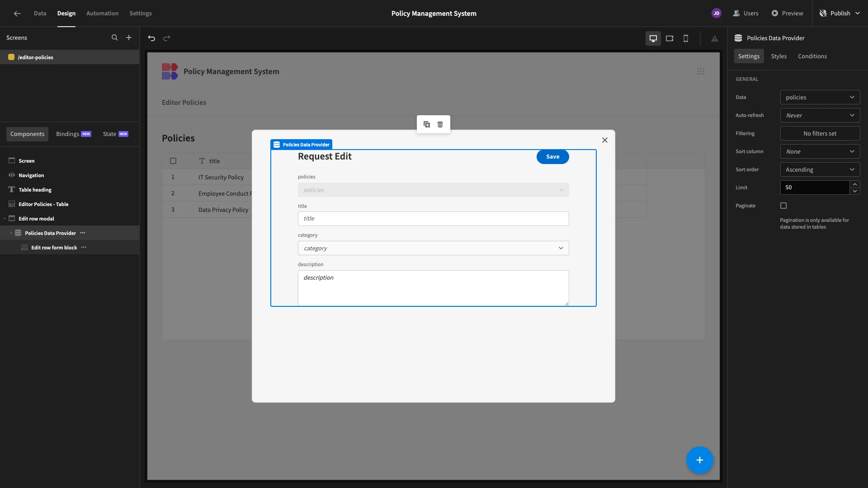Click the Save button in form
868x488 pixels.
point(552,157)
